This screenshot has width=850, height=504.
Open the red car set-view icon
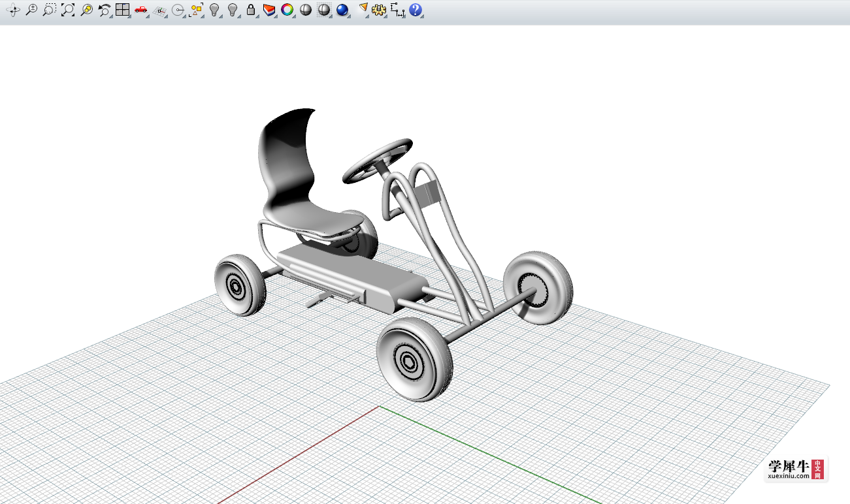[140, 10]
